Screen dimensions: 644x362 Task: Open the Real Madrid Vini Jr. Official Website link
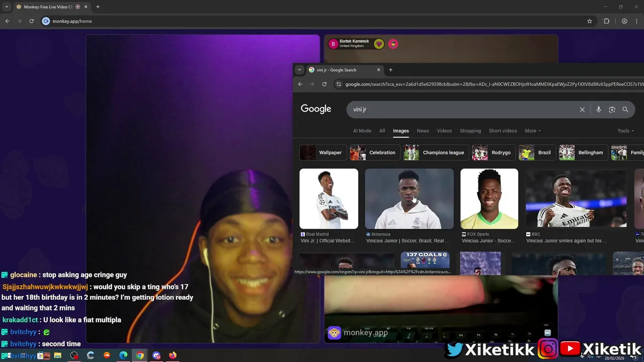(328, 241)
